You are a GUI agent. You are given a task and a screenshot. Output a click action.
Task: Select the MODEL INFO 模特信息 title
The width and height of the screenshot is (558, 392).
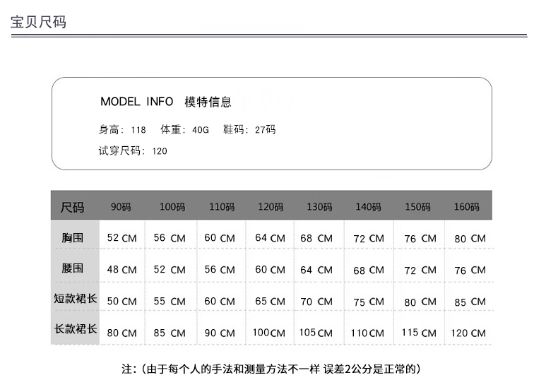coord(166,102)
